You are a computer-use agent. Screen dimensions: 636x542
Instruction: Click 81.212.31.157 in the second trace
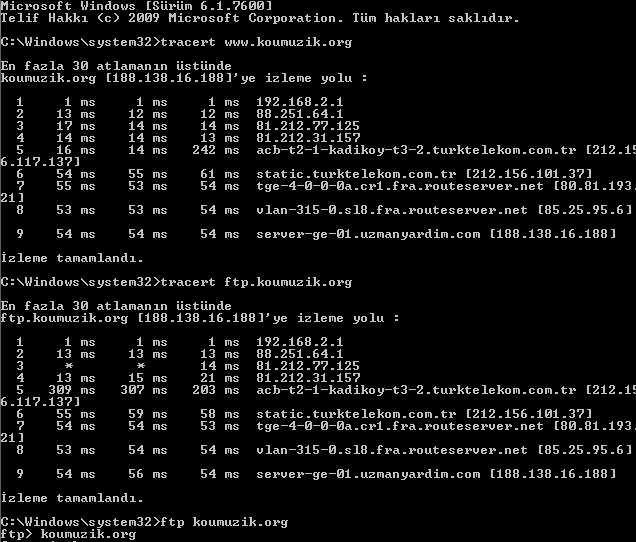(308, 378)
